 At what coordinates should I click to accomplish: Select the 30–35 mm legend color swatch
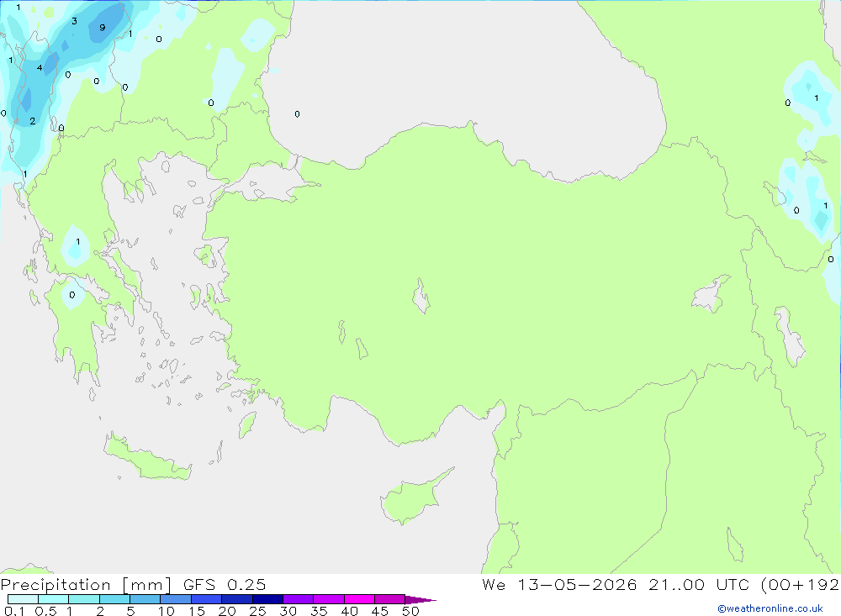coord(299,599)
